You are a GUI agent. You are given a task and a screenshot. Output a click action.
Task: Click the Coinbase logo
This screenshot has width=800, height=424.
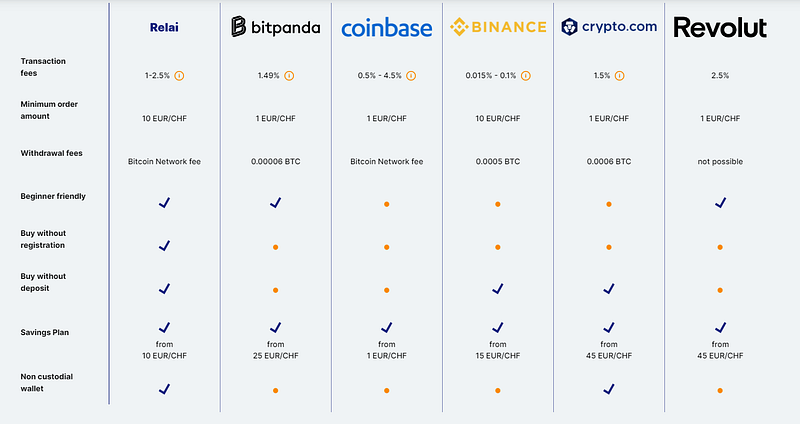(x=387, y=28)
